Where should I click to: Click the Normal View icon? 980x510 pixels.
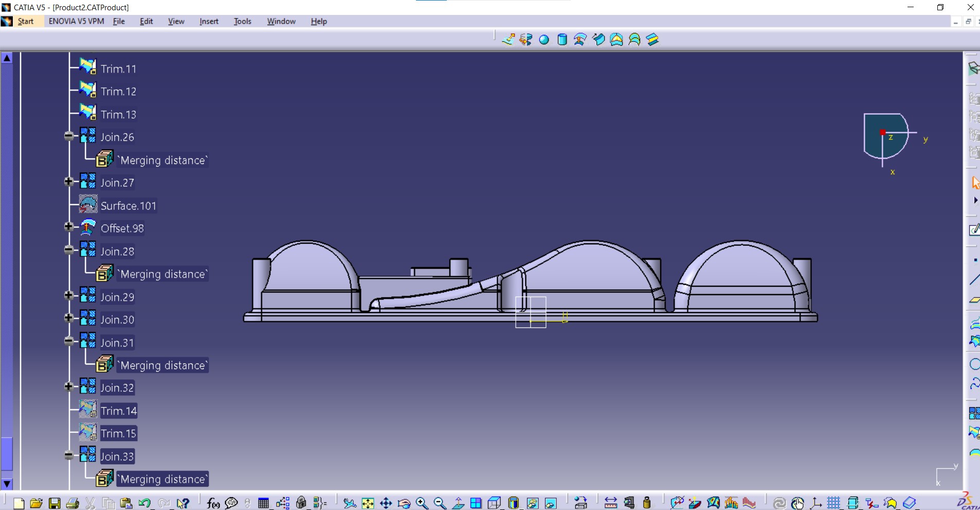458,503
